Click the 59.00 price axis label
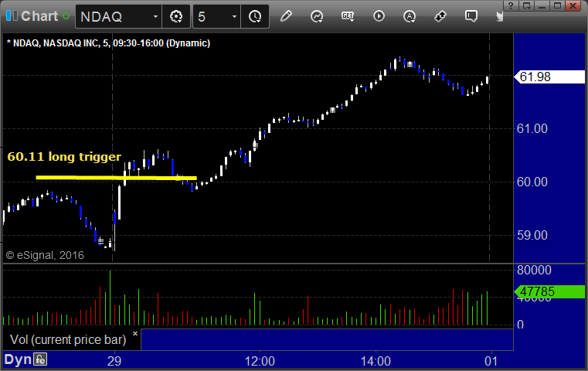 532,235
